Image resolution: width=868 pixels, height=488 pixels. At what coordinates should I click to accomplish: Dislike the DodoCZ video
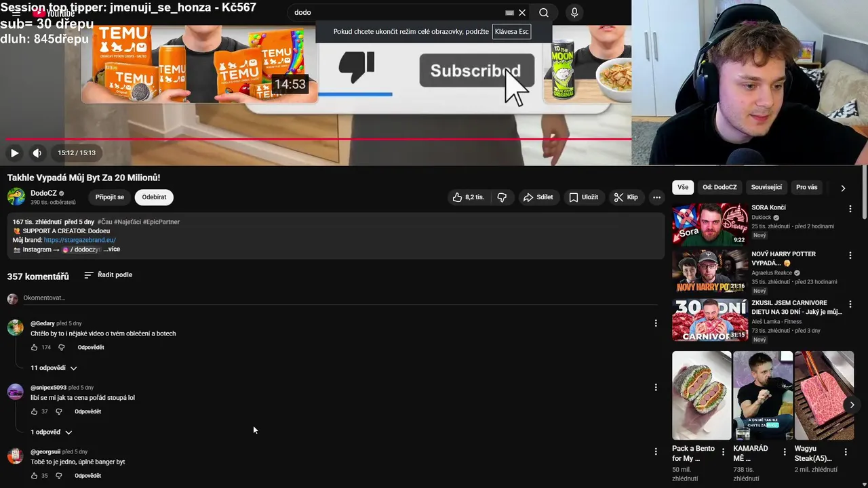click(x=502, y=197)
